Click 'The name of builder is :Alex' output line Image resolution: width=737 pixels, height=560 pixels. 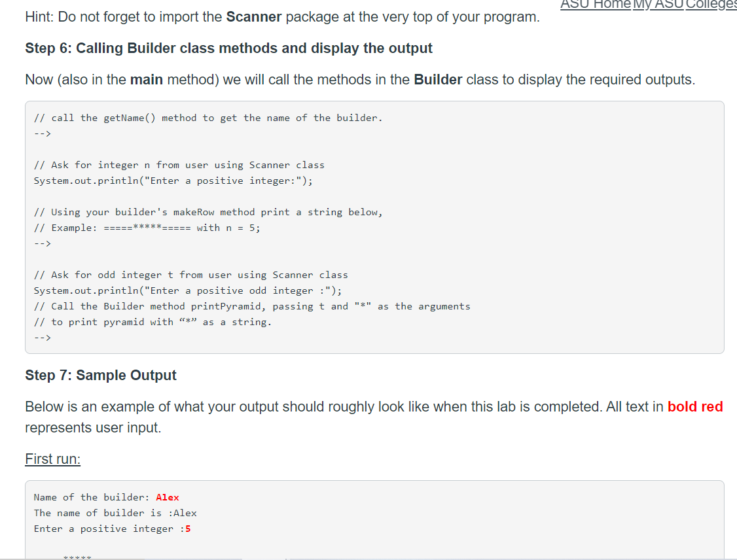tap(115, 513)
